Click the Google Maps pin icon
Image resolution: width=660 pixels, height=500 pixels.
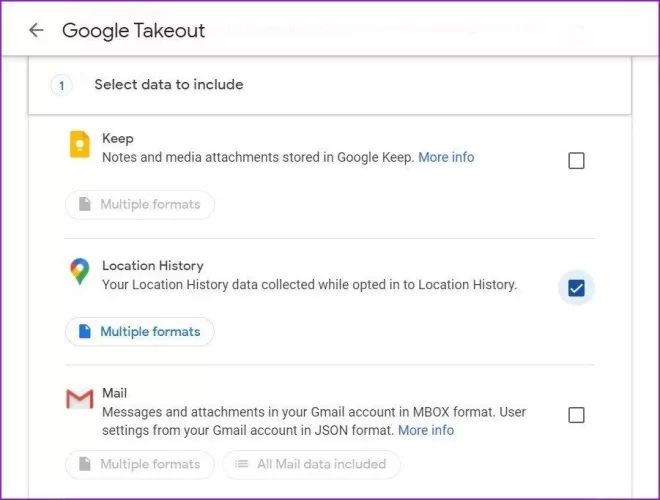(x=79, y=272)
